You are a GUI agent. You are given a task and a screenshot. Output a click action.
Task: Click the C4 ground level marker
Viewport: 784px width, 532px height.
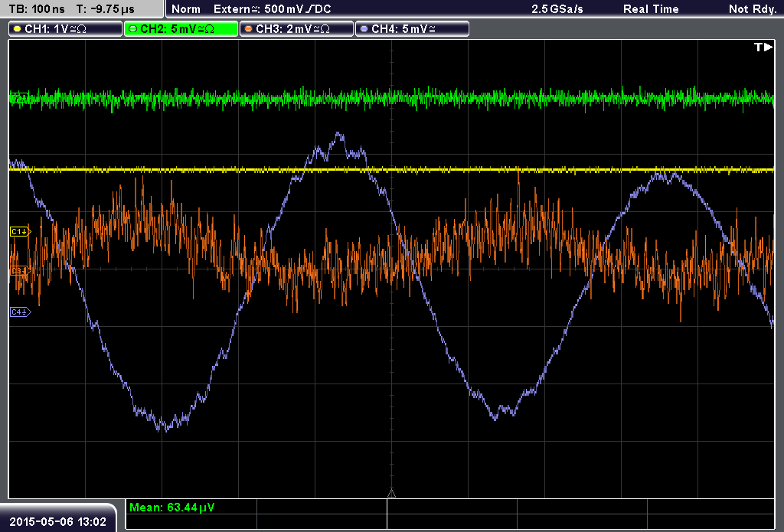pos(20,312)
